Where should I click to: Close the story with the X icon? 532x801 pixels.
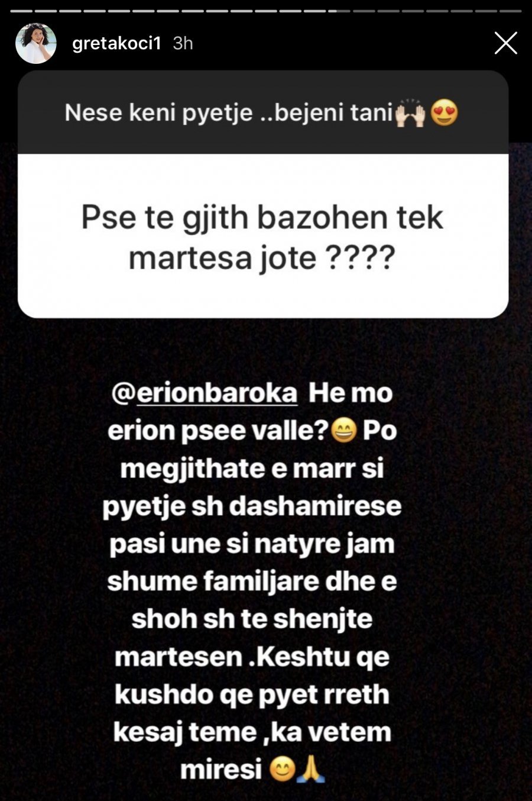pyautogui.click(x=506, y=43)
